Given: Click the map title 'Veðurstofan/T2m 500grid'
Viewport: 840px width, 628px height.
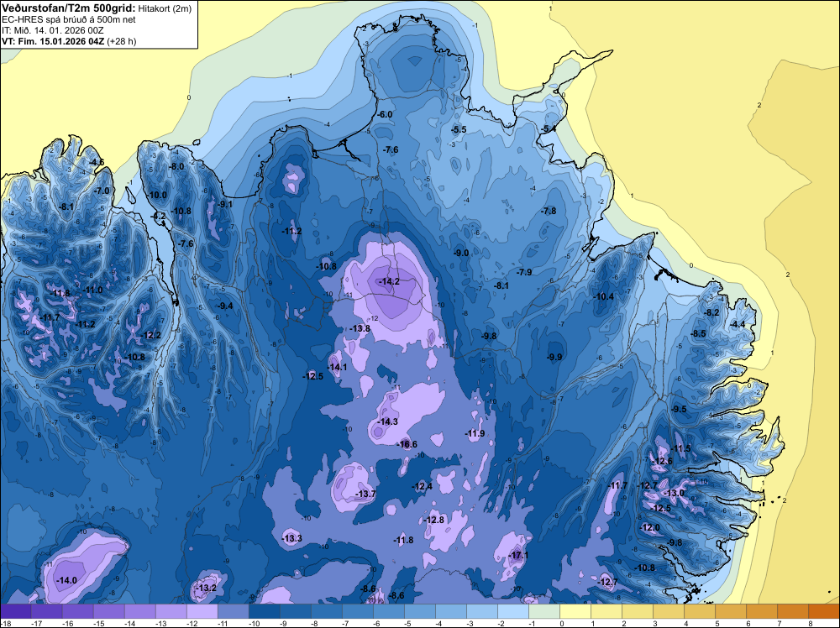Looking at the screenshot, I should (x=67, y=8).
